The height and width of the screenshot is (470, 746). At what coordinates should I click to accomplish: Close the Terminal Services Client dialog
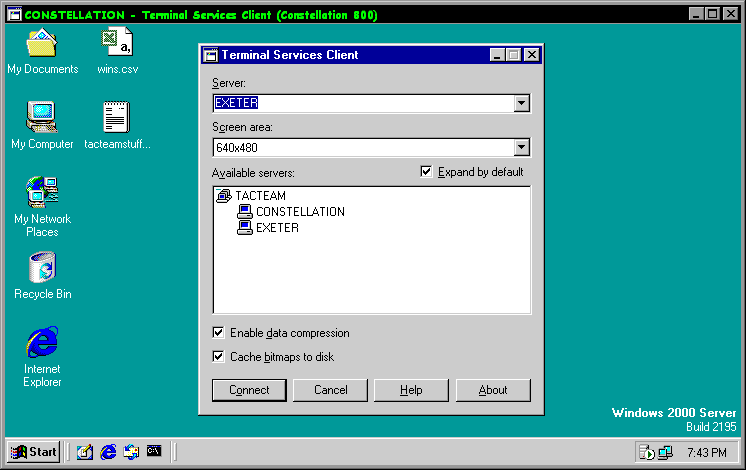pyautogui.click(x=531, y=55)
